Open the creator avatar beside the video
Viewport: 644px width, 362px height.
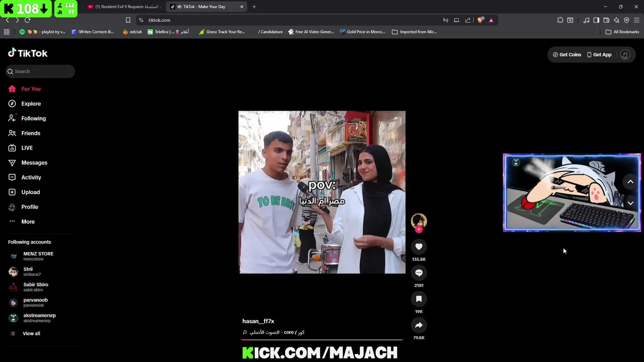click(419, 220)
